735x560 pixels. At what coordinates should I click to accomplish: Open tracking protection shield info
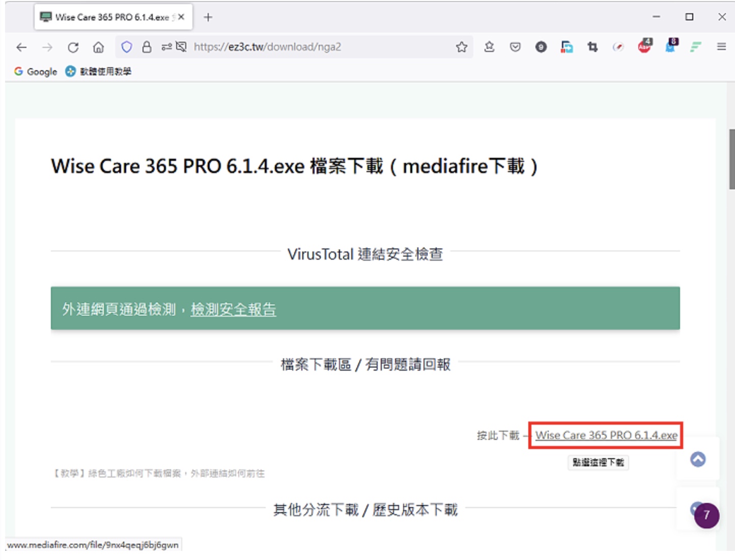pyautogui.click(x=127, y=47)
